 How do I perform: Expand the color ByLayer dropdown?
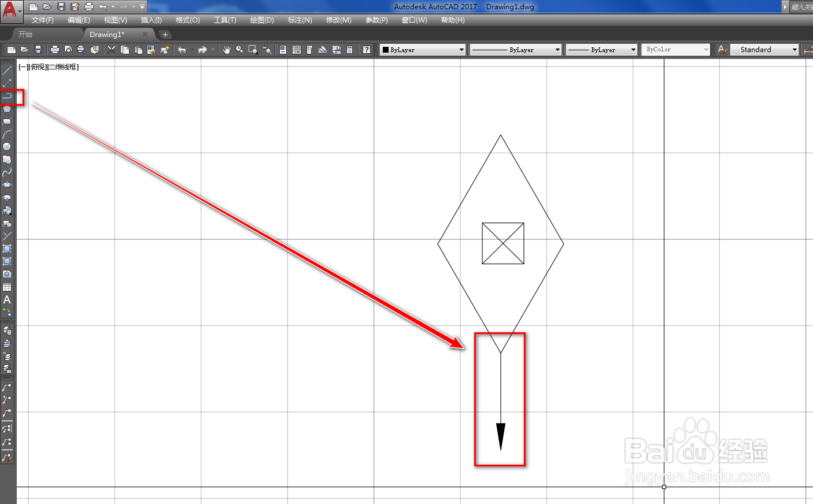[x=461, y=50]
